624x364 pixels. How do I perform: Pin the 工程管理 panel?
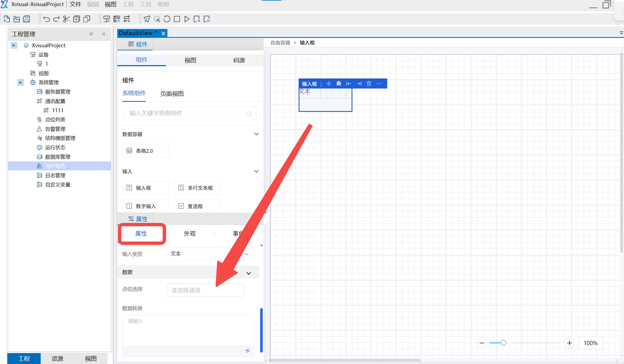coord(91,34)
